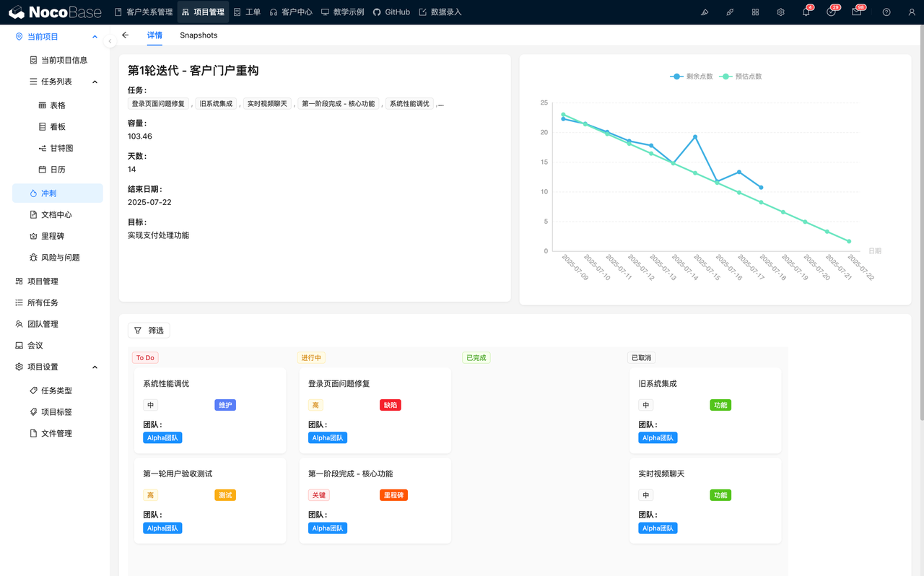Collapse the 项目设置 group
Viewport: 924px width, 576px height.
[x=95, y=367]
